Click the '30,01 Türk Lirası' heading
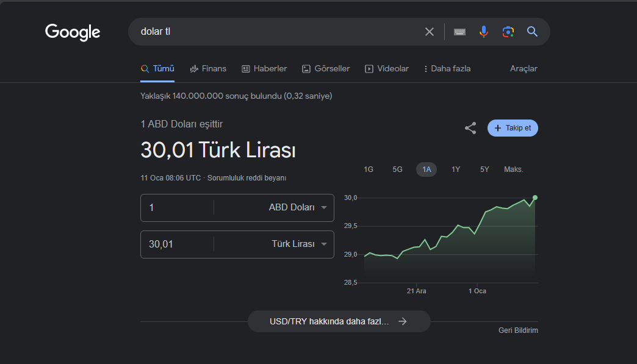 tap(218, 150)
